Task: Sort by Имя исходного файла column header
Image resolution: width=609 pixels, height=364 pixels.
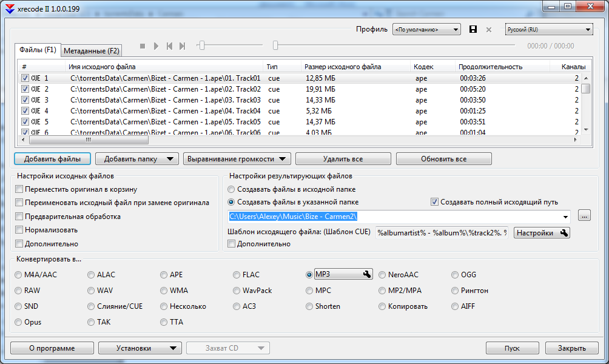Action: tap(164, 66)
